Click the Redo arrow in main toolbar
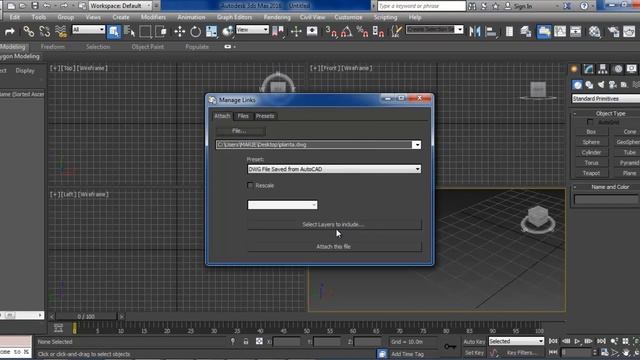This screenshot has width=640, height=360. [10, 31]
